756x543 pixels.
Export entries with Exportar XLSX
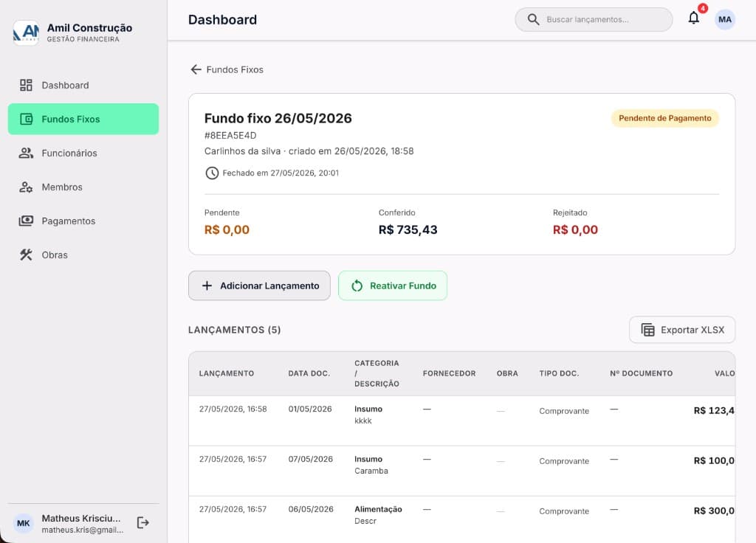(x=682, y=330)
